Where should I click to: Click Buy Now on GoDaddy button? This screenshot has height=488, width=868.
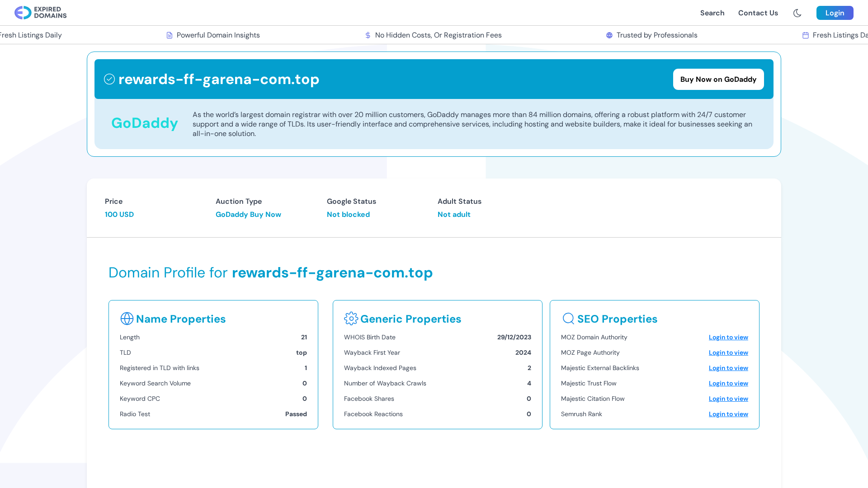tap(718, 79)
